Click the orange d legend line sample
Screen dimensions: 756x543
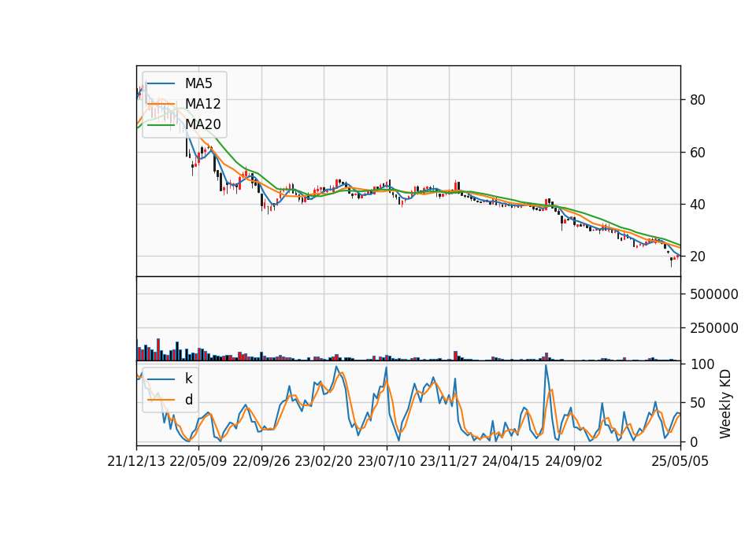click(x=161, y=400)
